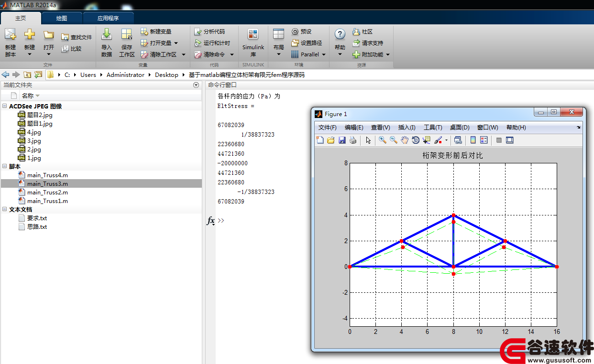Select the Pan hand tool
Image resolution: width=594 pixels, height=364 pixels.
405,140
